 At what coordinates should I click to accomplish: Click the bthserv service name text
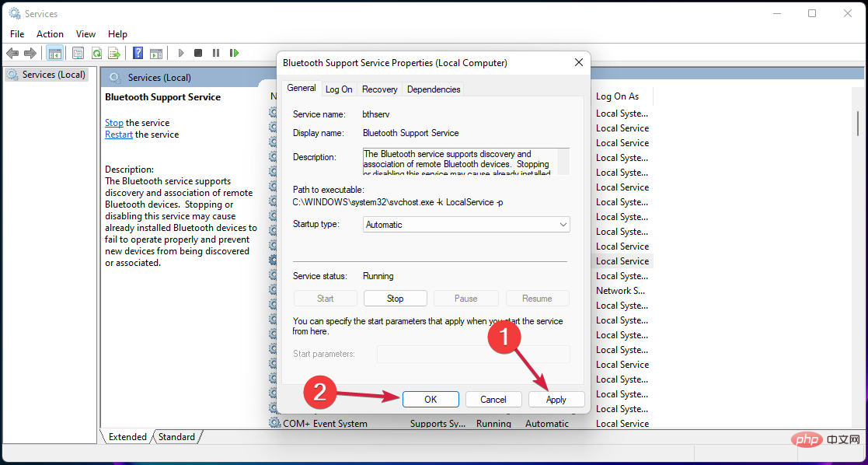[375, 114]
